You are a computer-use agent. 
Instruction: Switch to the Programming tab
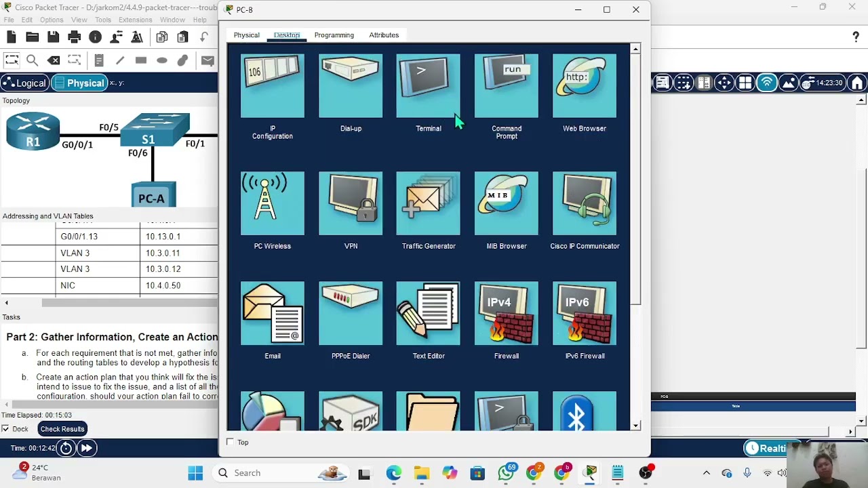(334, 35)
